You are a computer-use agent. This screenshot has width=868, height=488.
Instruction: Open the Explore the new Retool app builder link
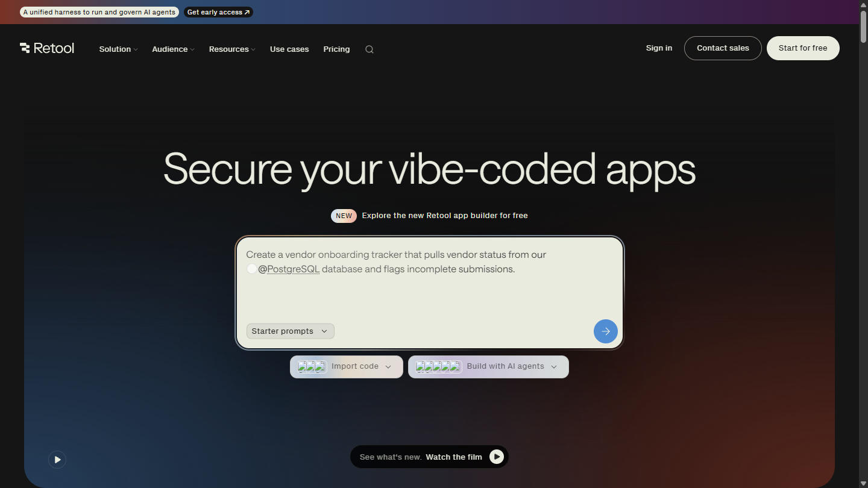click(445, 216)
